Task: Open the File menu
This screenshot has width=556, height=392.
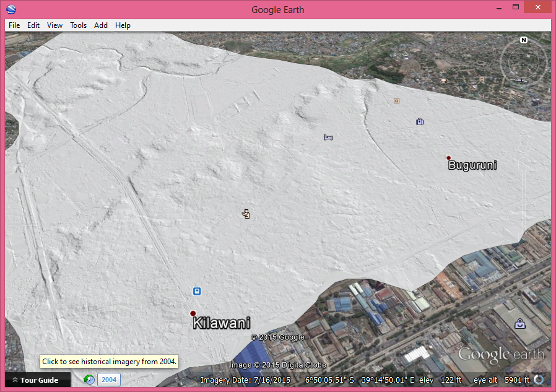Action: point(14,25)
